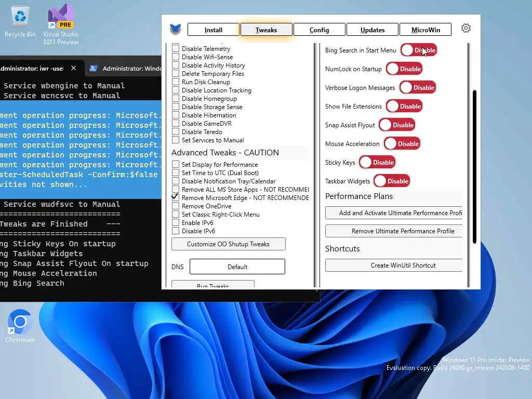Check Set Display for Performance
This screenshot has height=399, width=532.
pos(176,164)
